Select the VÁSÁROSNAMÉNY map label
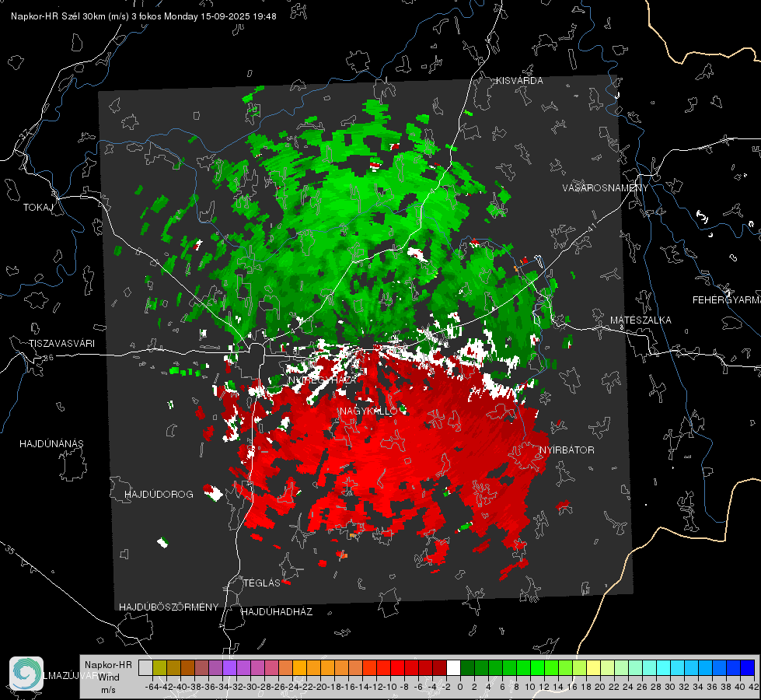This screenshot has height=700, width=761. point(606,188)
